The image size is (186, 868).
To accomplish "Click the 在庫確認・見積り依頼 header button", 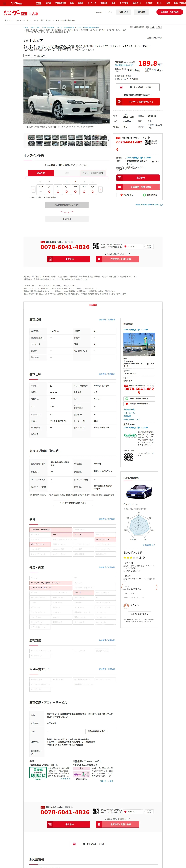I will (x=170, y=12).
